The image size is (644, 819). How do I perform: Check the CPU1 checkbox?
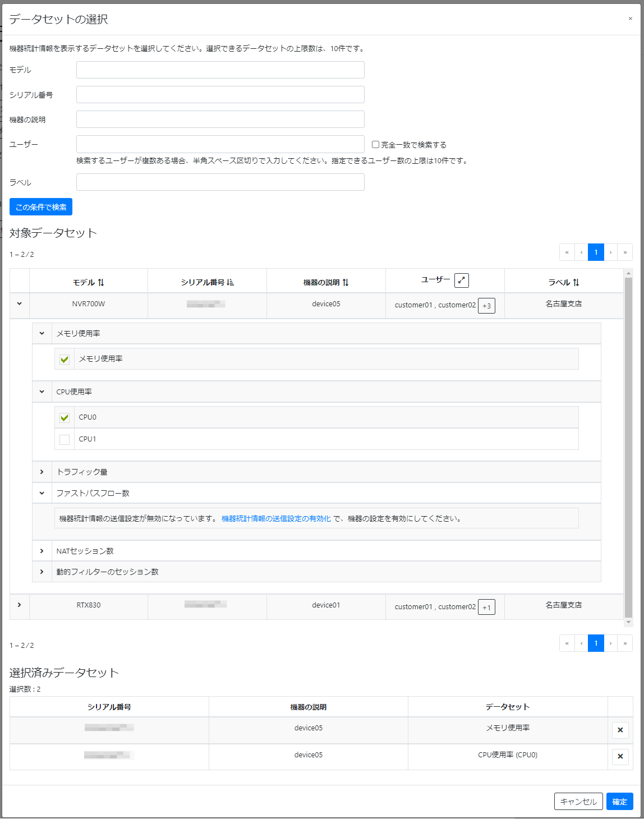pyautogui.click(x=64, y=439)
